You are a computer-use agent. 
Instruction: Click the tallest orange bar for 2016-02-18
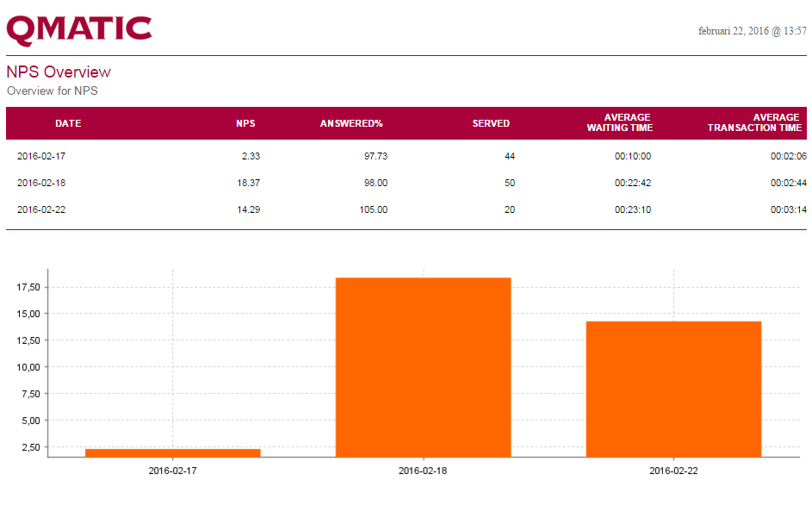(x=423, y=367)
